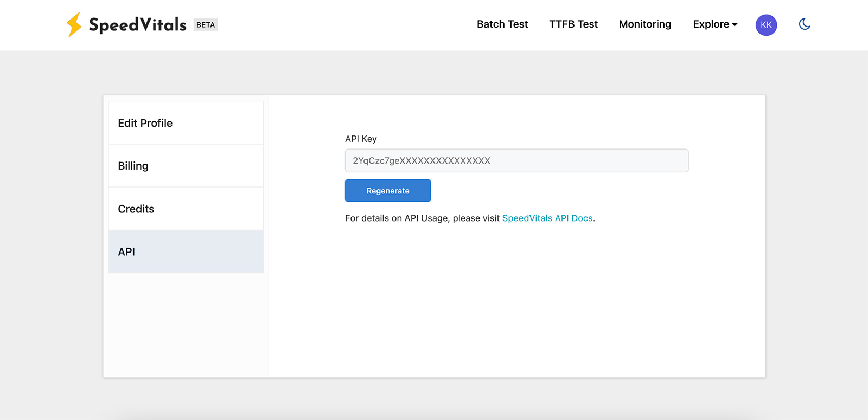868x420 pixels.
Task: Click the SpeedVitals wordmark in header
Action: pyautogui.click(x=137, y=25)
